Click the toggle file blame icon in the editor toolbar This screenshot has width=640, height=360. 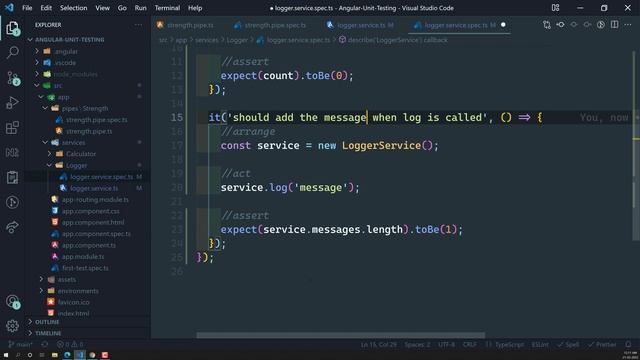[601, 25]
